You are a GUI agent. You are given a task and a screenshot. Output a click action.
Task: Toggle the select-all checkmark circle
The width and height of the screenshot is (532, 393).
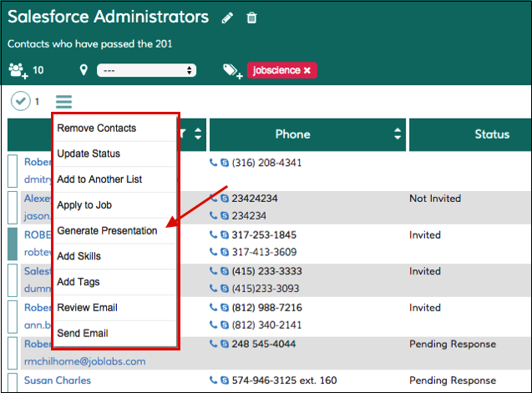click(x=20, y=101)
